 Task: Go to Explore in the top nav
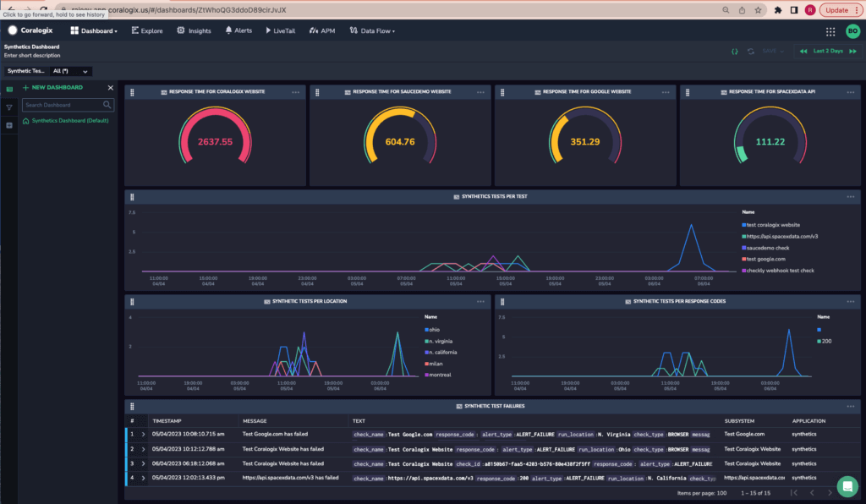click(147, 31)
